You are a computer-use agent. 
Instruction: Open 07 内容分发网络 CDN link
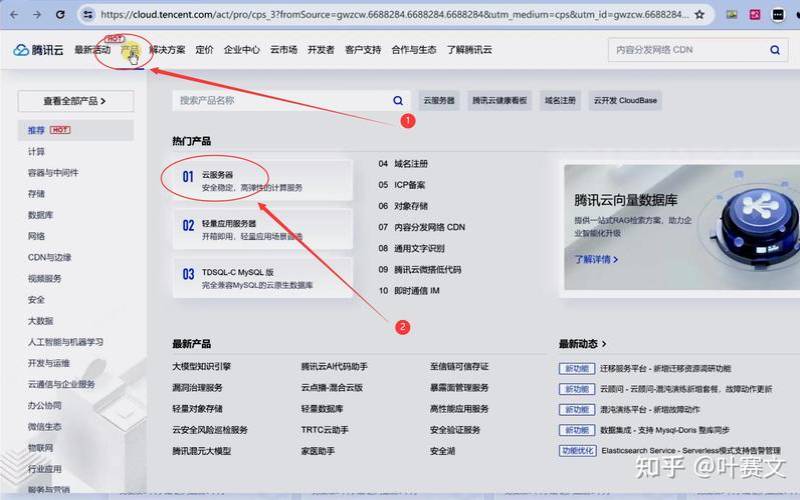tap(421, 227)
